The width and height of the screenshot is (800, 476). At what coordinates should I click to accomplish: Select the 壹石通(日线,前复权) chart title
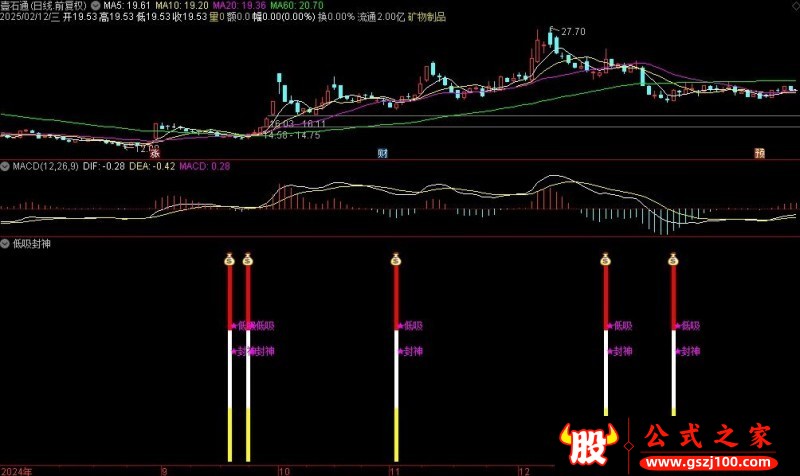(43, 6)
